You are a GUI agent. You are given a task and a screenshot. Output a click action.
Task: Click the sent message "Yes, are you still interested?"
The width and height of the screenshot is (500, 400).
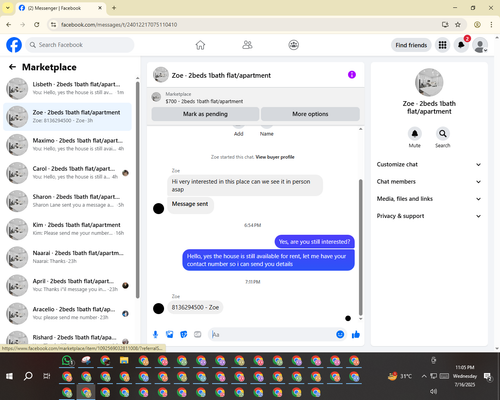(314, 242)
